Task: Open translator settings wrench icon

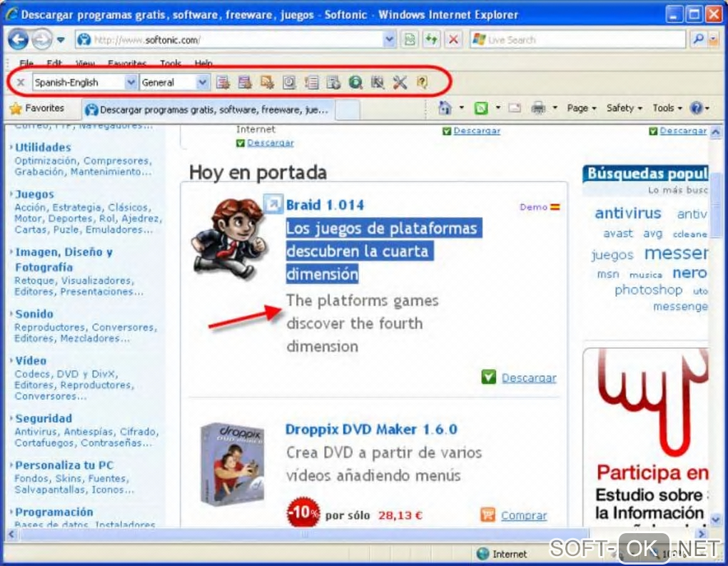Action: pyautogui.click(x=400, y=83)
